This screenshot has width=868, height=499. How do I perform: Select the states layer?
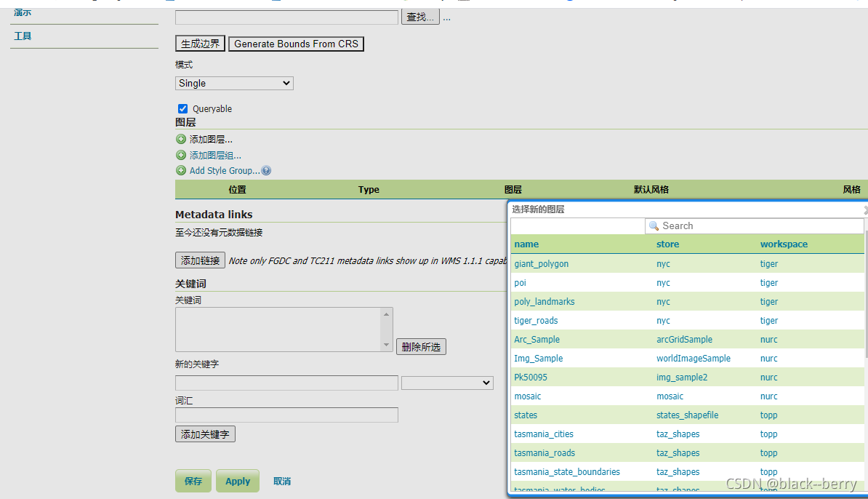(x=526, y=415)
